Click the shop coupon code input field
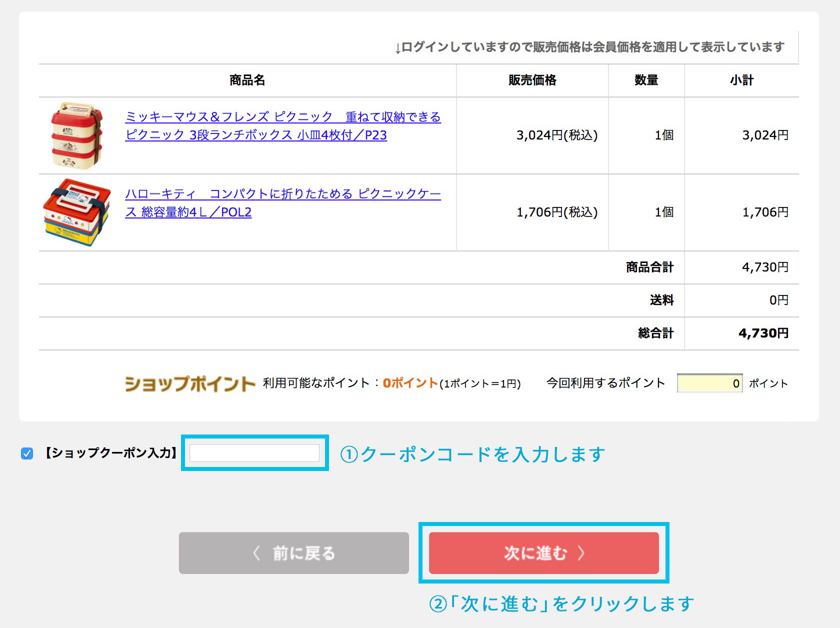This screenshot has width=840, height=628. [254, 453]
